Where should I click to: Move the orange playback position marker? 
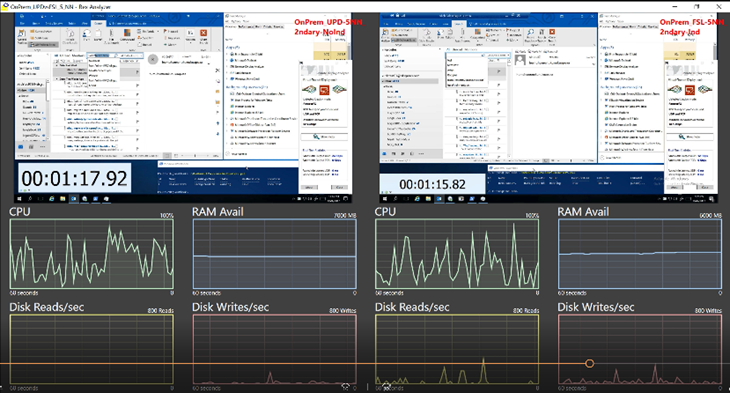coord(589,363)
